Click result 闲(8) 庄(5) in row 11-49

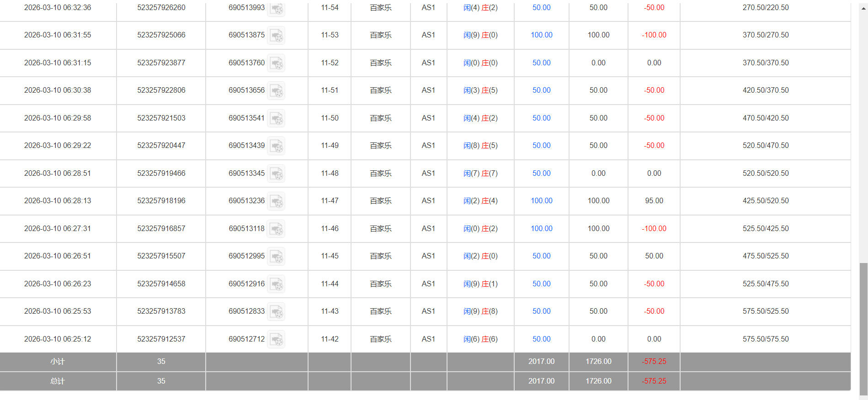point(480,146)
